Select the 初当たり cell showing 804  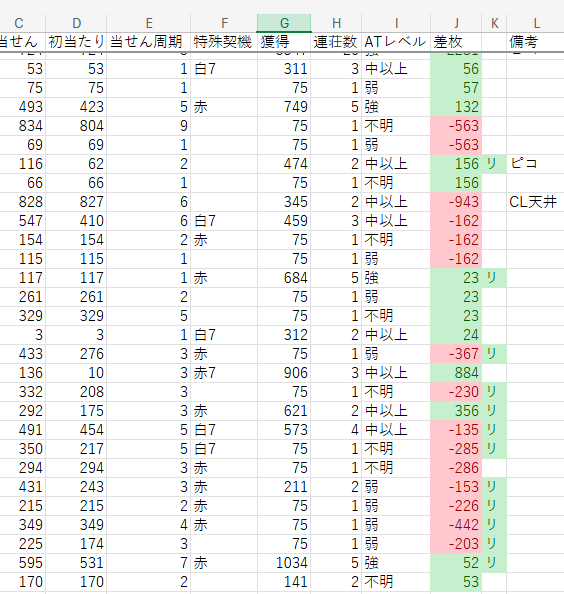76,126
